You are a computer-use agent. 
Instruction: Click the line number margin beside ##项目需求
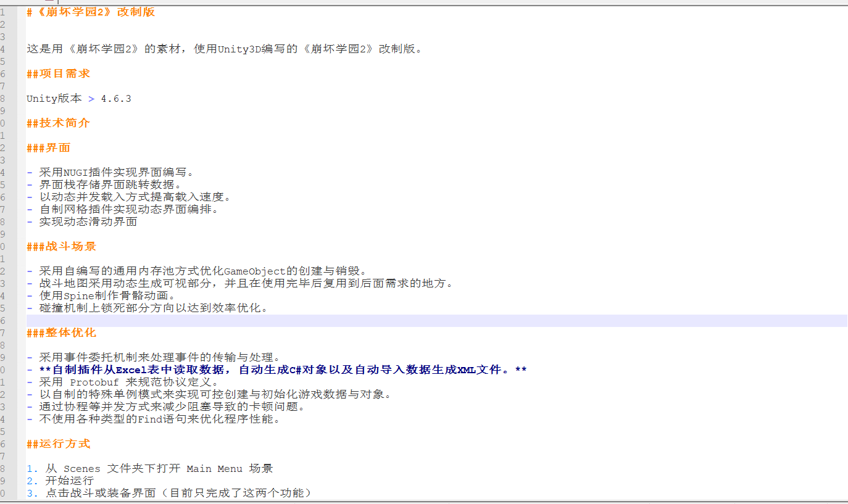click(3, 73)
